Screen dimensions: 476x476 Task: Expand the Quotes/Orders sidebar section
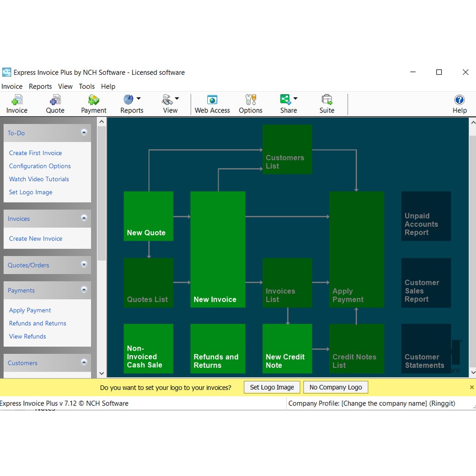point(84,264)
